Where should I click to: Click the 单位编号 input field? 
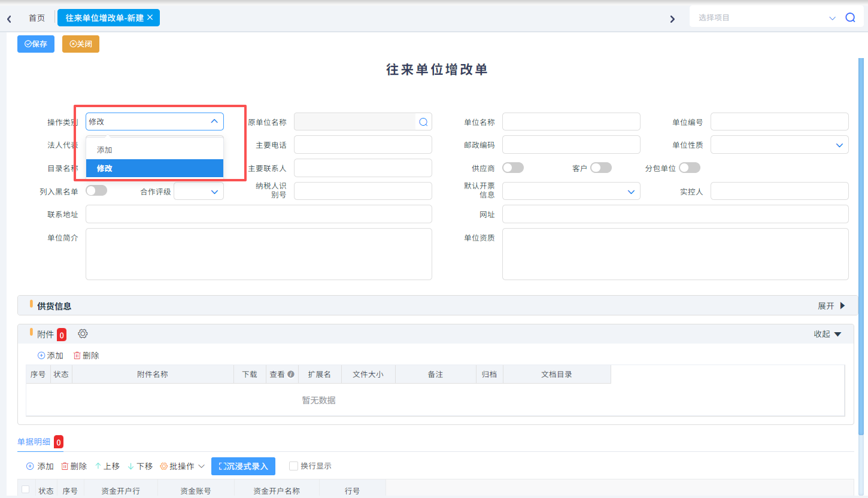(x=779, y=122)
